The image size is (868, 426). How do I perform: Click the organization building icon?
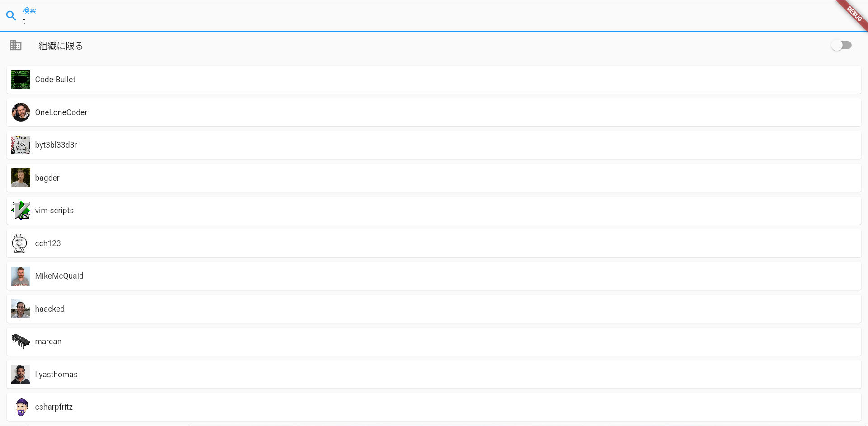(16, 45)
